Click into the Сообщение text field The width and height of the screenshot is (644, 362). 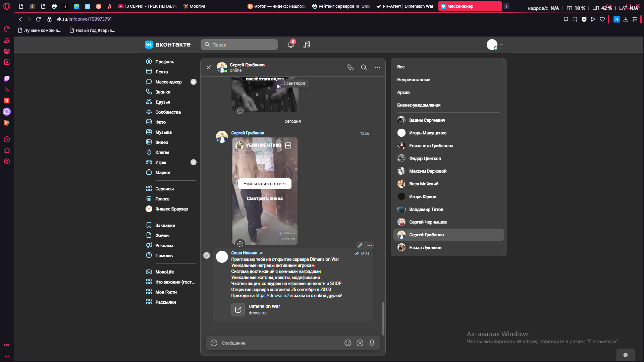280,343
